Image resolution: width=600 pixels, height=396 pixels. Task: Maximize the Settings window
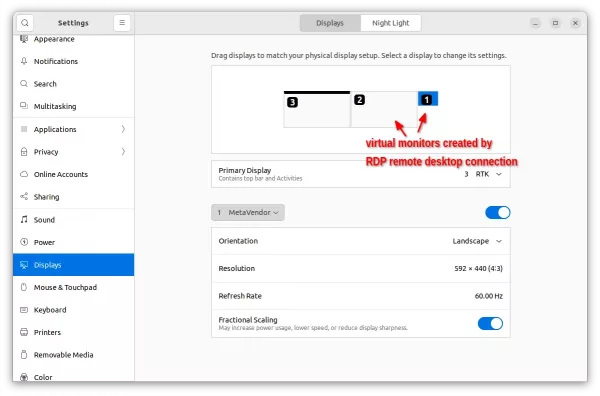[555, 23]
